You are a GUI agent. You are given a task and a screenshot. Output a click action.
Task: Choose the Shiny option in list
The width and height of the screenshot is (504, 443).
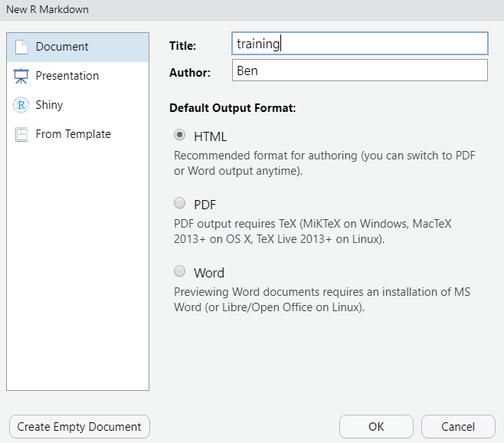point(49,105)
